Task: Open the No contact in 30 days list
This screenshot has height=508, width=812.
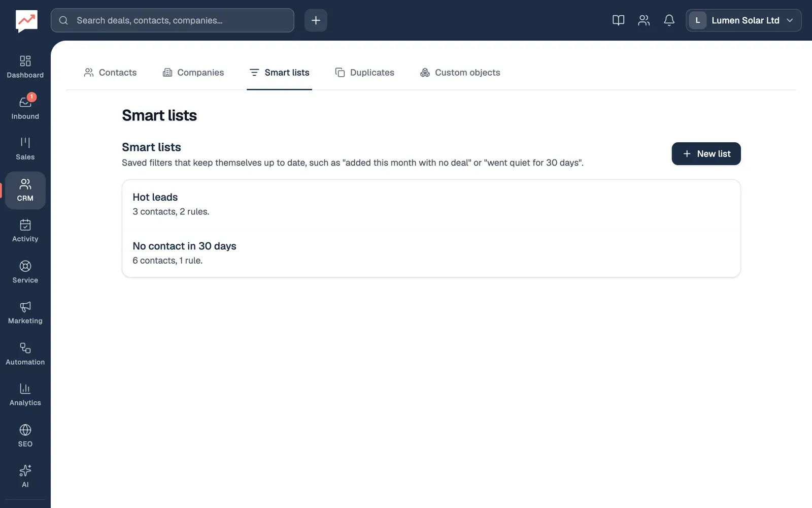Action: [x=431, y=253]
